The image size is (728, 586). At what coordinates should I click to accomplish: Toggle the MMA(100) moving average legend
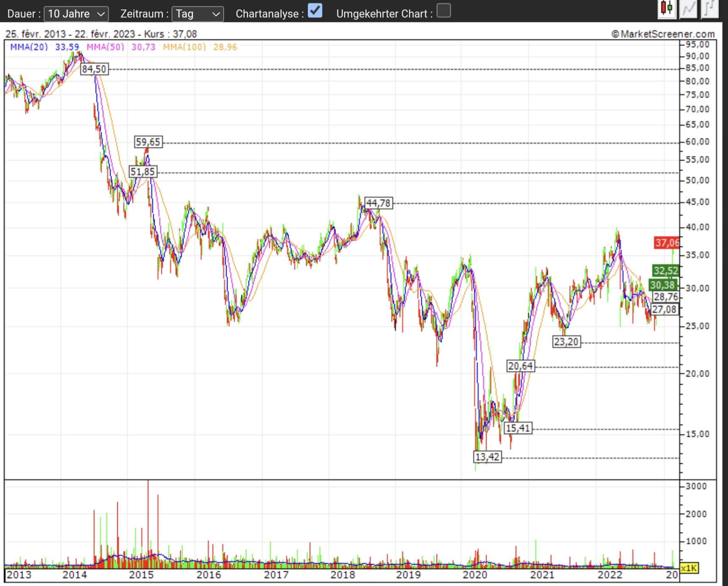pyautogui.click(x=184, y=48)
